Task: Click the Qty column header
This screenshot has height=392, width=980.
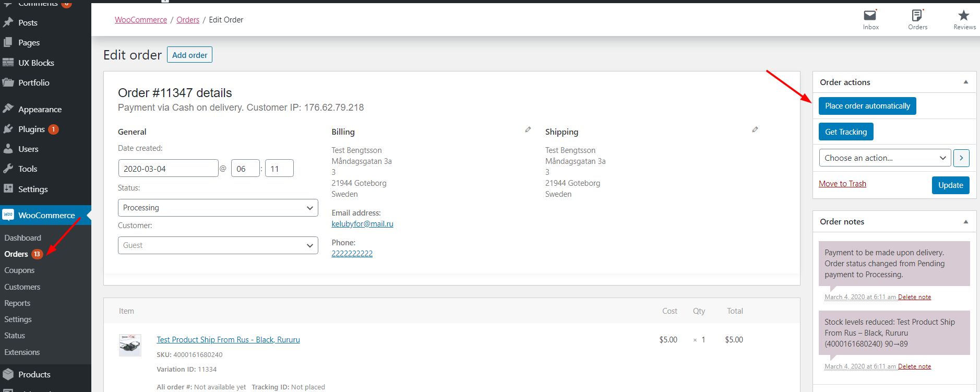Action: 699,311
